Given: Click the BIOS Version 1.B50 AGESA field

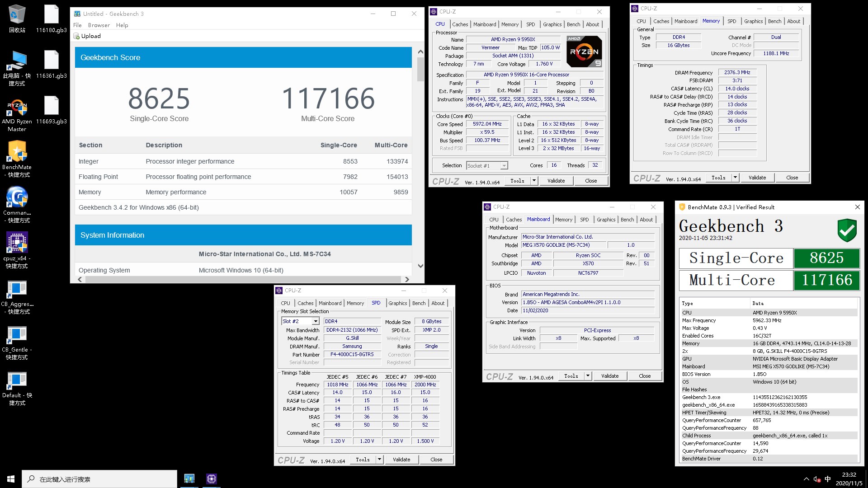Looking at the screenshot, I should click(x=588, y=302).
